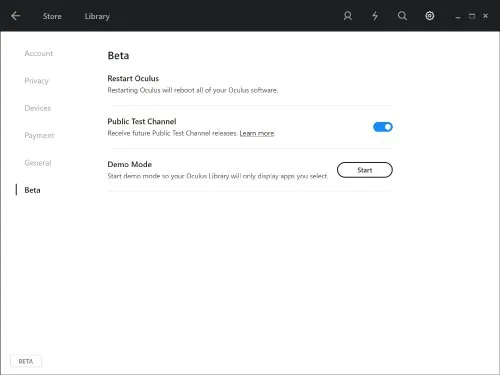Image resolution: width=500 pixels, height=375 pixels.
Task: Open notifications lightning bolt icon
Action: point(375,16)
